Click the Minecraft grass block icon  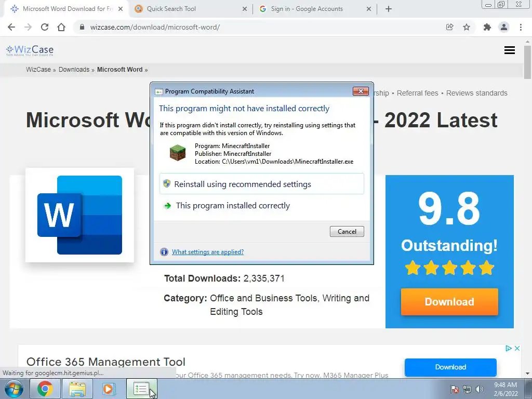[178, 153]
